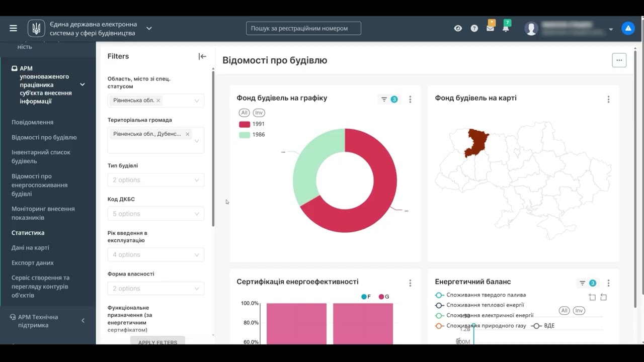Image resolution: width=644 pixels, height=362 pixels.
Task: Toggle Споживання природного газу legend series
Action: tap(480, 326)
